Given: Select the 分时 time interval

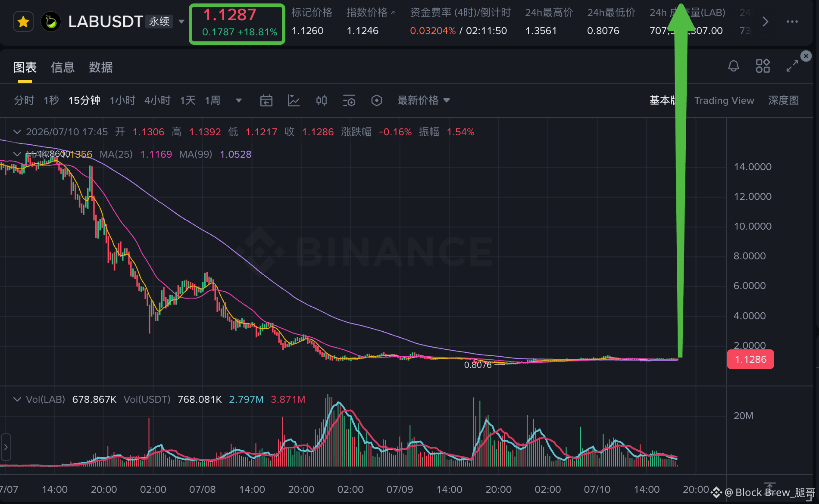Looking at the screenshot, I should [24, 100].
